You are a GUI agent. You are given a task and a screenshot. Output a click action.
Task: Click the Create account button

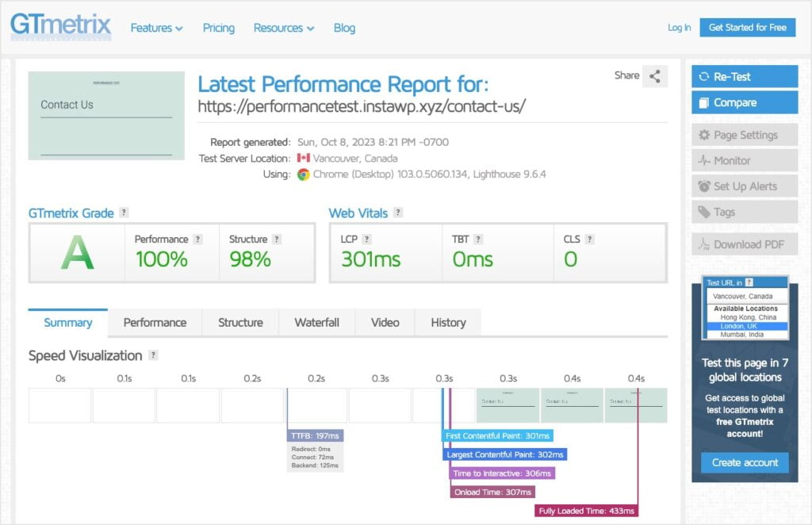(x=745, y=462)
